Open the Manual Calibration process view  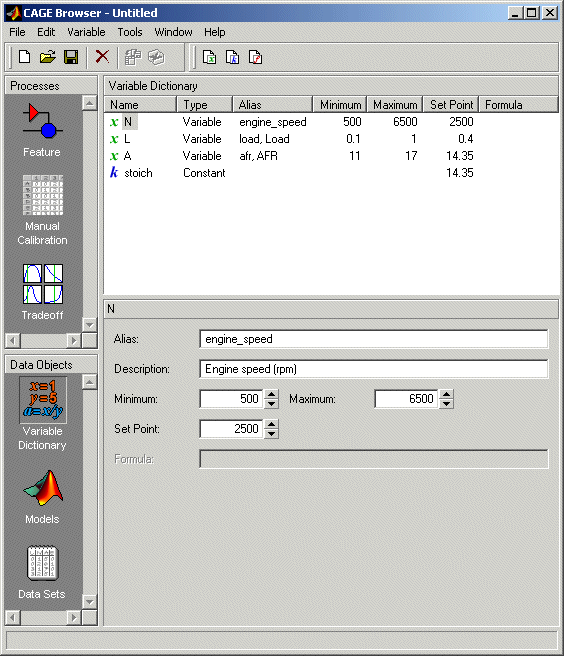click(x=42, y=210)
